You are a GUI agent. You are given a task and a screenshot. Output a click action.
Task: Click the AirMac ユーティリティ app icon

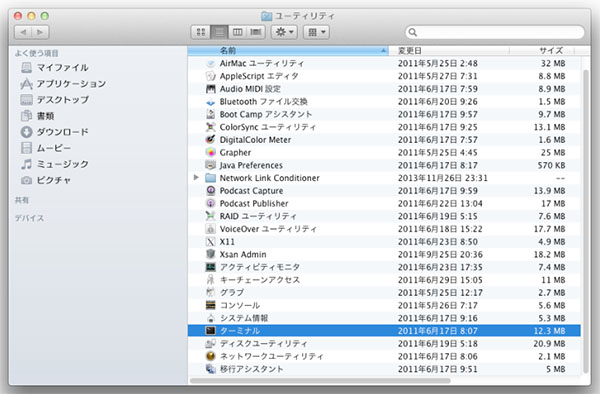point(210,63)
